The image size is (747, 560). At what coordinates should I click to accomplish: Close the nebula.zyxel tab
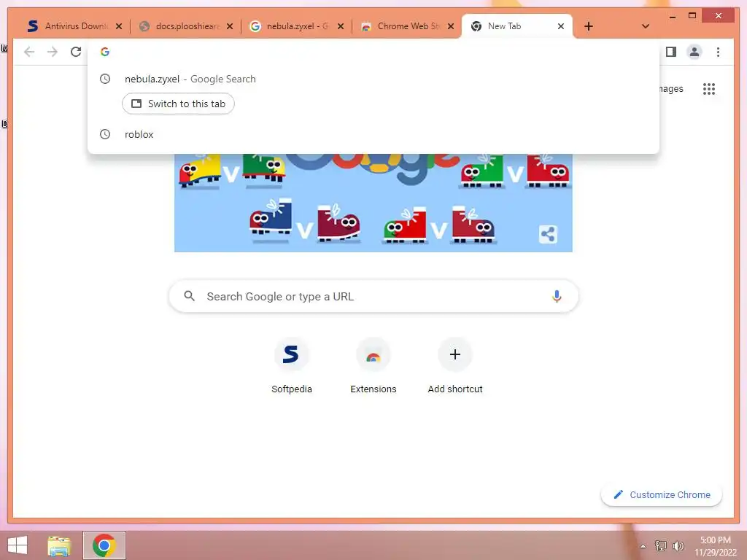340,26
